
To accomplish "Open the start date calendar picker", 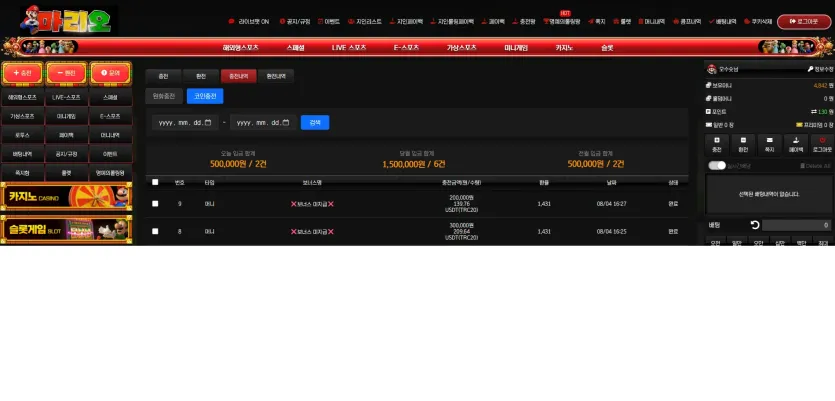I will [x=208, y=122].
